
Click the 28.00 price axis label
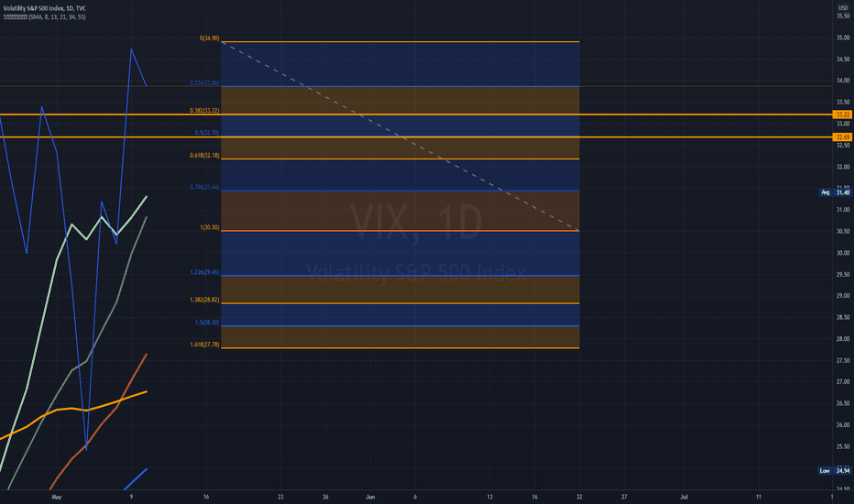point(843,339)
